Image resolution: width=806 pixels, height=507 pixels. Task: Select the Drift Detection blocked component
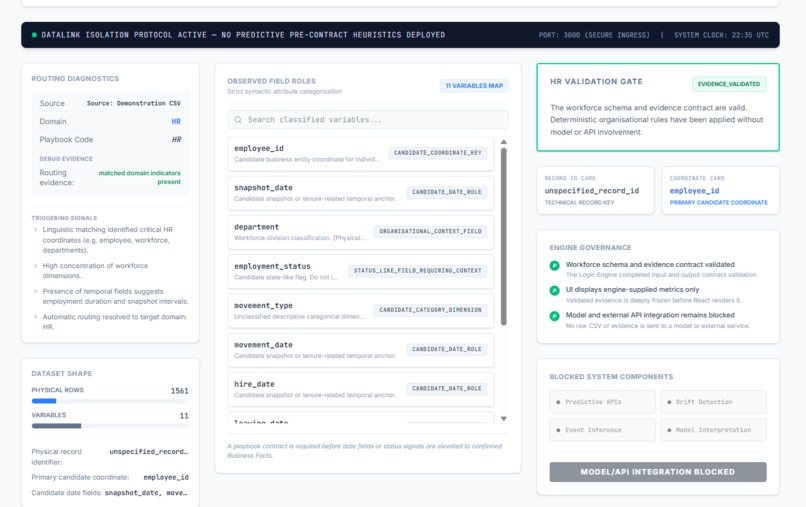(713, 402)
